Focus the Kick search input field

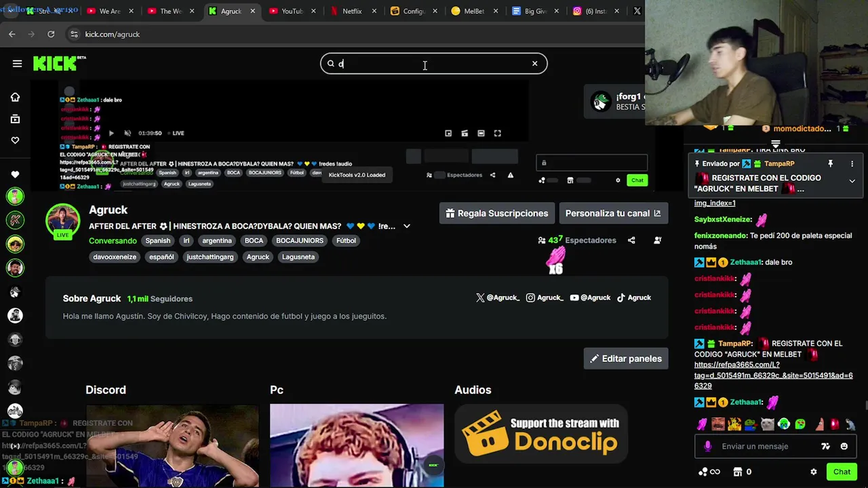[434, 64]
